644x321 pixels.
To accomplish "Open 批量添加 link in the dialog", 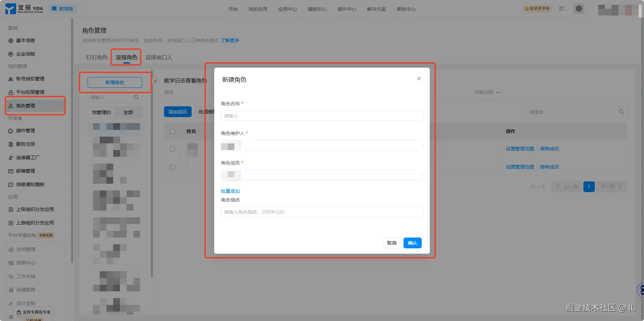I will coord(230,191).
